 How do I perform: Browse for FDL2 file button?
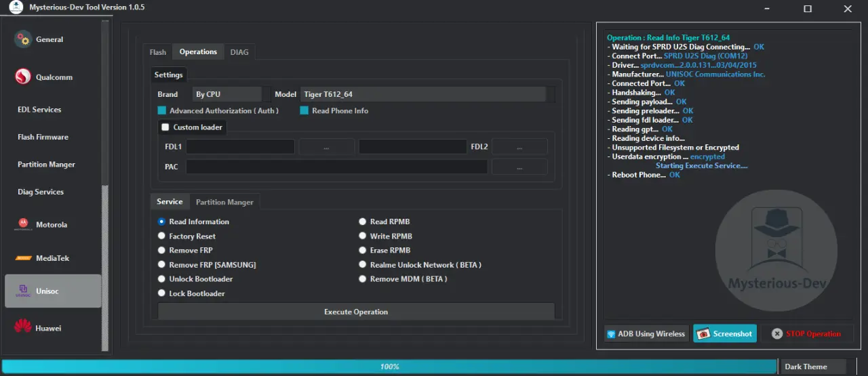[519, 147]
